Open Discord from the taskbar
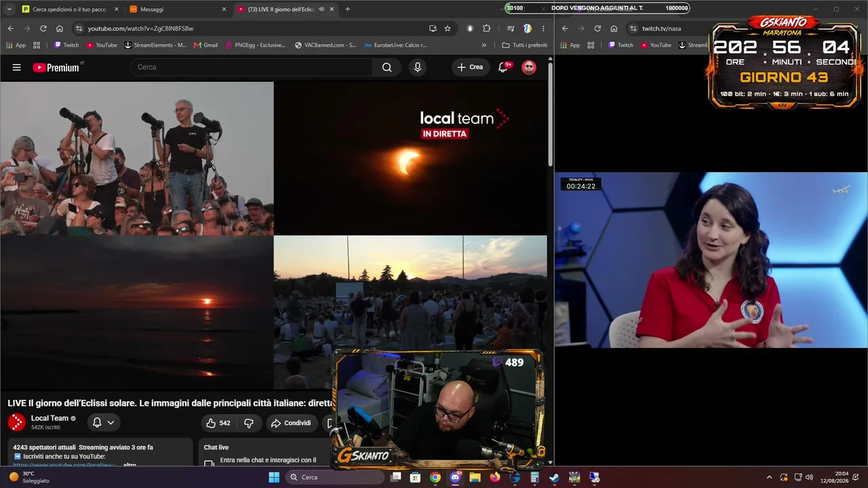868x488 pixels. click(x=455, y=477)
